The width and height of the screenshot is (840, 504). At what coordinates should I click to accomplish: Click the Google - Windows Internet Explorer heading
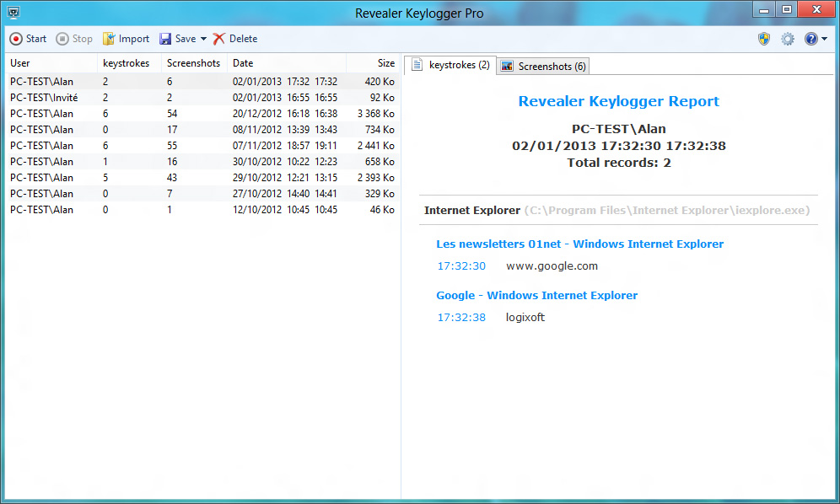537,295
